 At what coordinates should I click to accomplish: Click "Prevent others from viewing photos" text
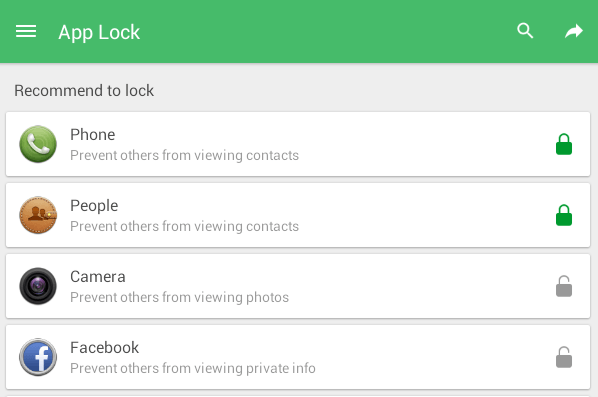180,297
